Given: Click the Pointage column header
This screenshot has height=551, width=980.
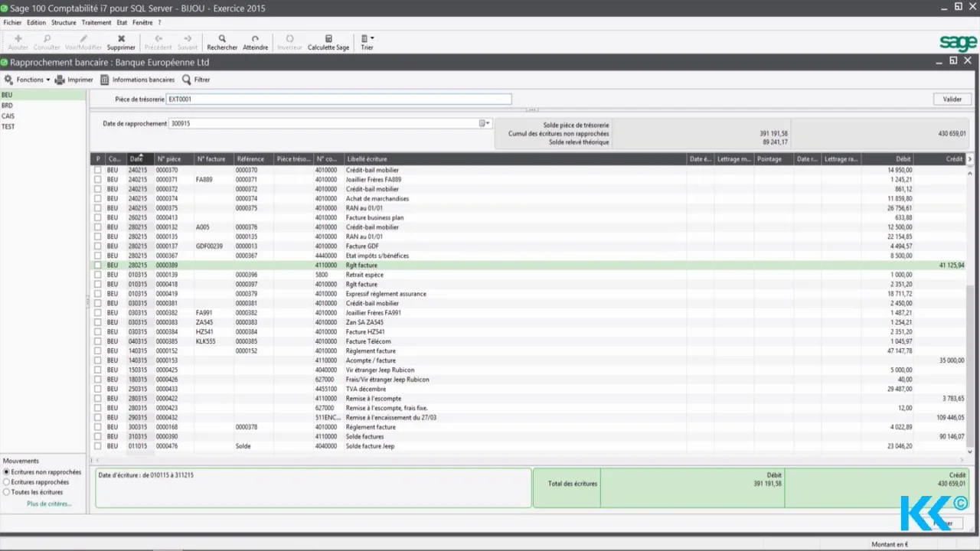Looking at the screenshot, I should point(774,159).
